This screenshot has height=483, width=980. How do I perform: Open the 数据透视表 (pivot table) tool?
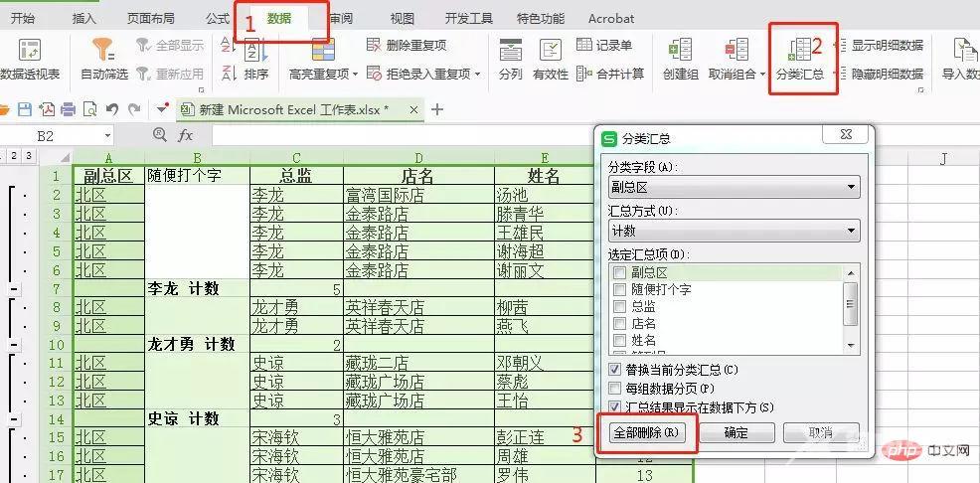coord(30,52)
